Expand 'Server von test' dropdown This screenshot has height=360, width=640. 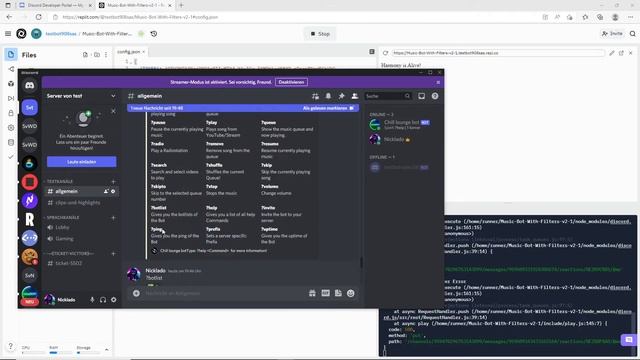pyautogui.click(x=113, y=96)
